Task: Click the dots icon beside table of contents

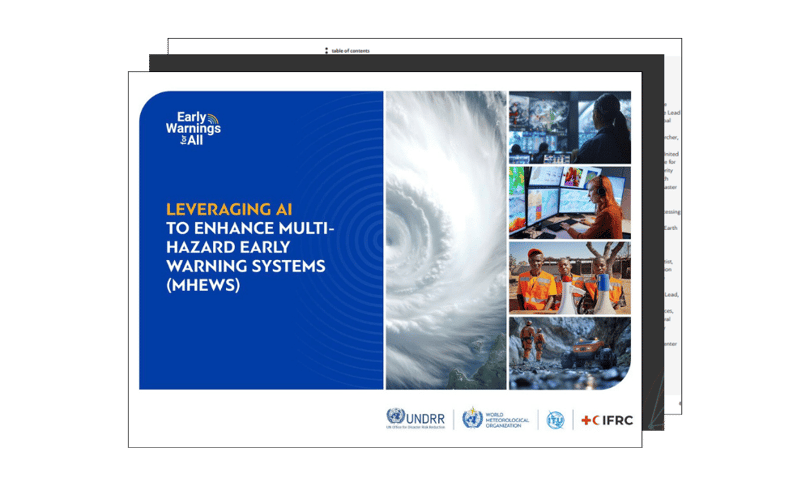Action: click(x=326, y=51)
